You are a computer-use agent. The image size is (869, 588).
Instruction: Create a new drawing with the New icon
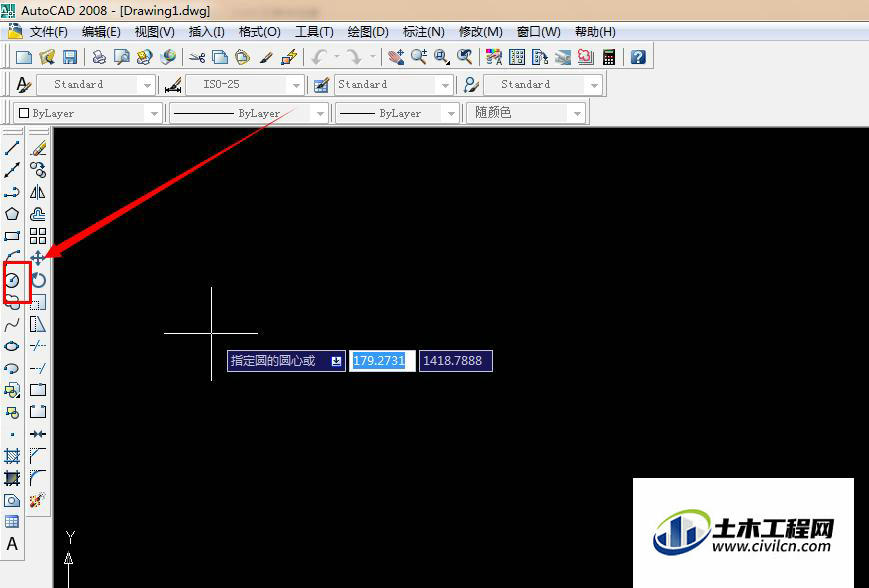pyautogui.click(x=24, y=57)
